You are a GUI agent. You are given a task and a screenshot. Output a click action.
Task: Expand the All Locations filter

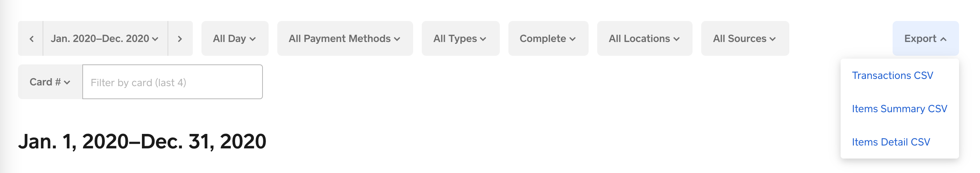pos(644,39)
